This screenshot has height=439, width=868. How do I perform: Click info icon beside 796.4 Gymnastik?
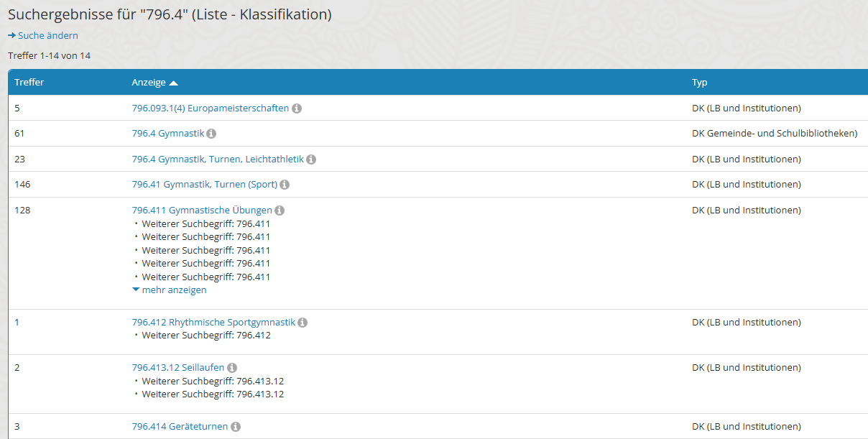click(211, 134)
